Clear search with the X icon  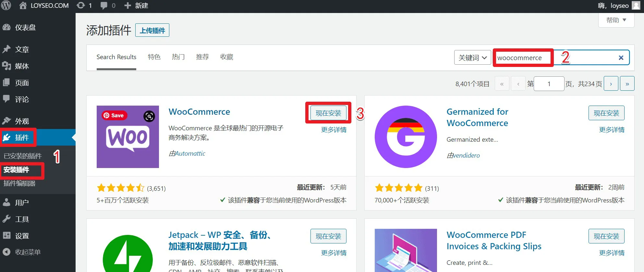[x=621, y=58]
